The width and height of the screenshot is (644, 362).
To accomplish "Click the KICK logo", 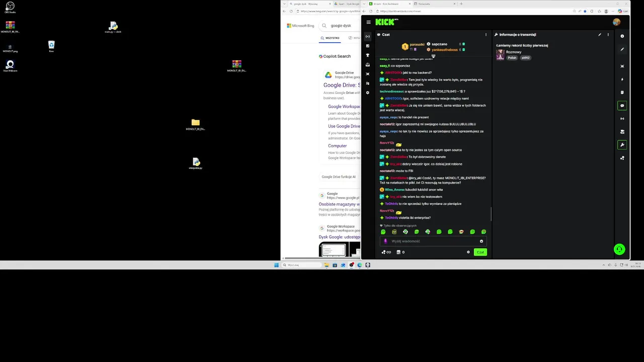I will pos(385,22).
